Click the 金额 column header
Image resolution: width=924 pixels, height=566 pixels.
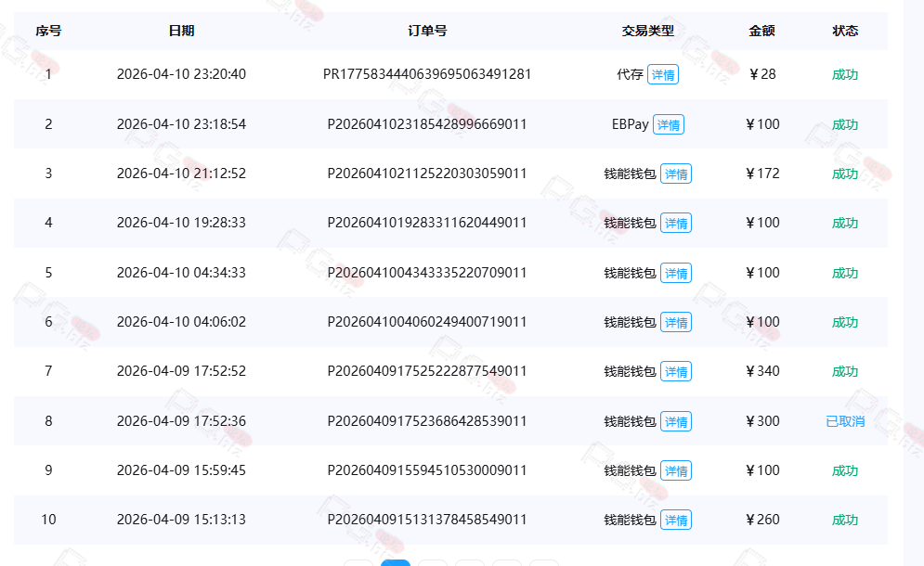[x=761, y=31]
